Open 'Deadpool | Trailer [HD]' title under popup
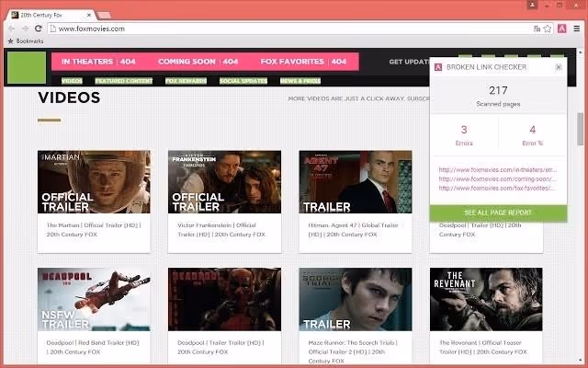Screen dimensions: 588x368 tap(480, 230)
